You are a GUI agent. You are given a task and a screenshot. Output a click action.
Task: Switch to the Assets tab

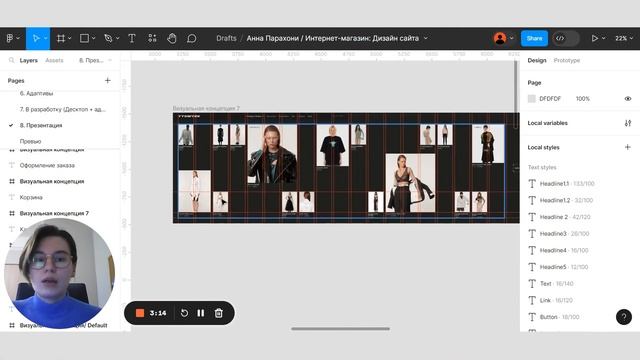pos(54,60)
